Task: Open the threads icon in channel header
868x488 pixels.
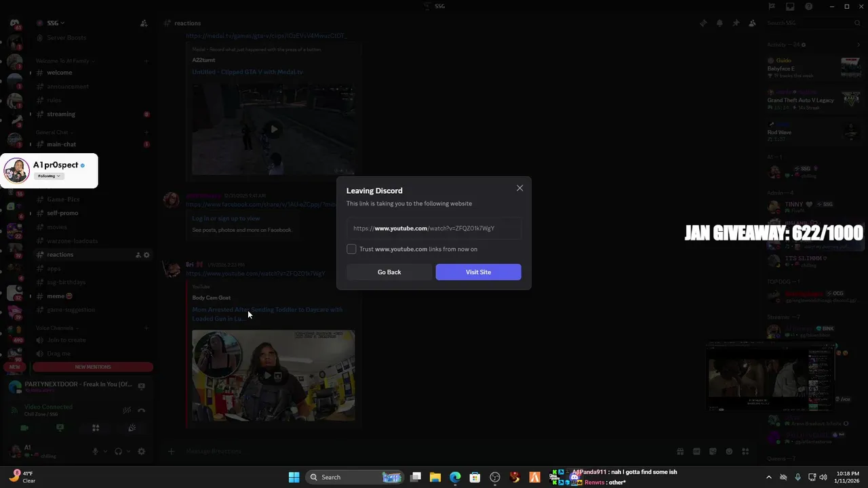Action: tap(703, 23)
